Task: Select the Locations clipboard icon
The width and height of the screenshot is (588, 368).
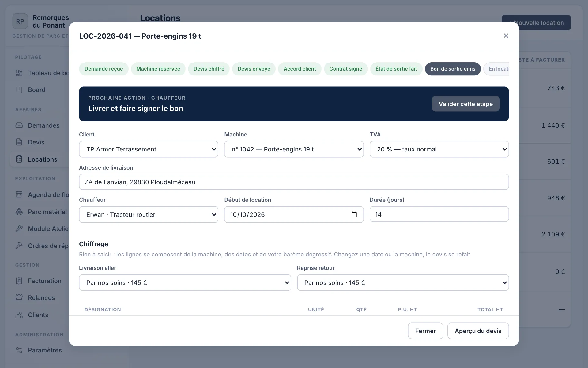Action: point(19,159)
